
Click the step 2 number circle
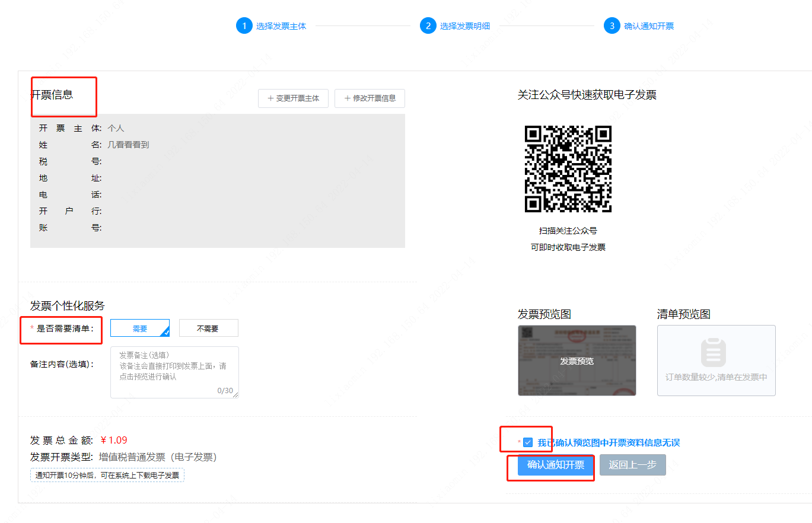click(428, 26)
